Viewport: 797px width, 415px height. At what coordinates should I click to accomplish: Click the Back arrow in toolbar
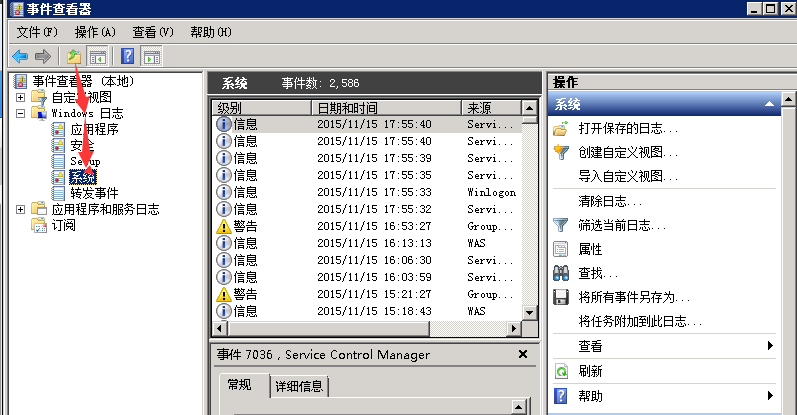(19, 56)
